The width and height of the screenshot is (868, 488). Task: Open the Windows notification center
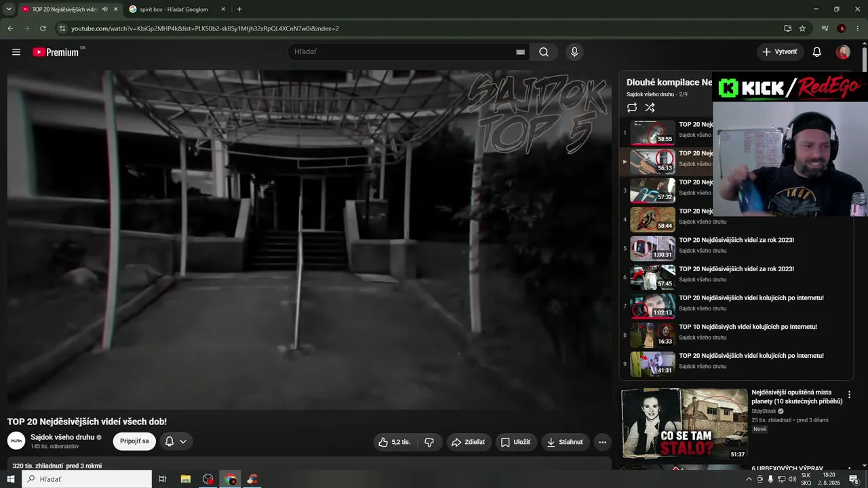(x=854, y=479)
